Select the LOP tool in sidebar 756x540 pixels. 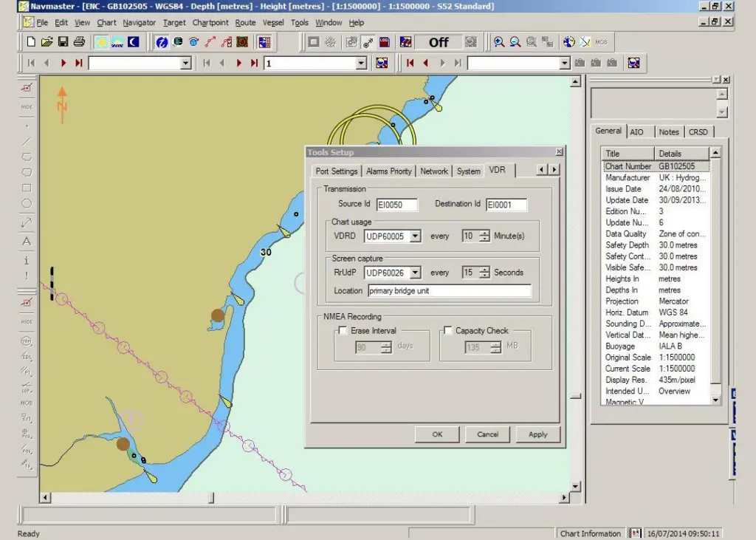click(27, 388)
